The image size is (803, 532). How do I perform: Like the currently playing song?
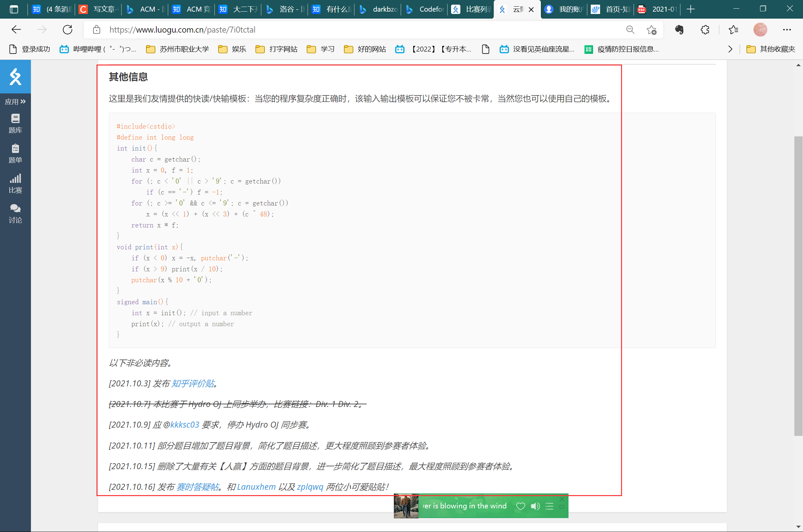click(521, 506)
